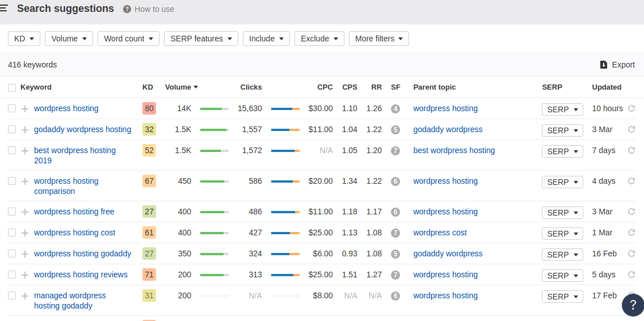The image size is (644, 321).
Task: Refresh the wordpress hosting row data
Action: 632,108
